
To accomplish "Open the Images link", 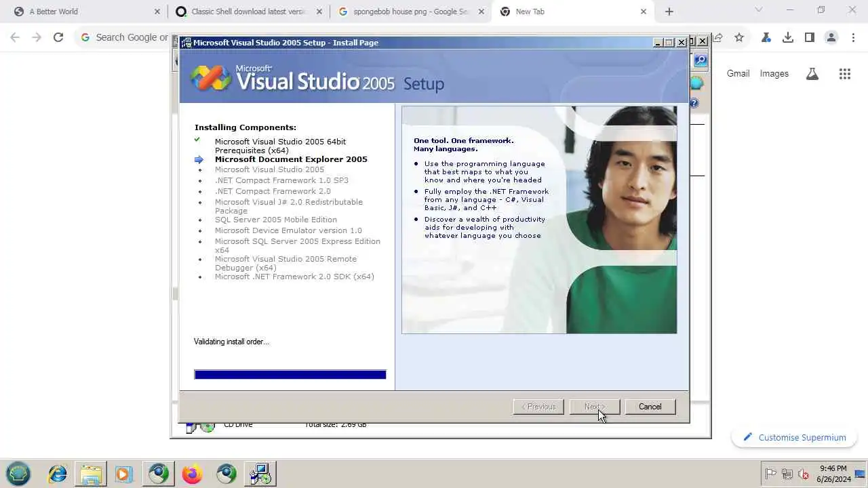I will (x=774, y=74).
